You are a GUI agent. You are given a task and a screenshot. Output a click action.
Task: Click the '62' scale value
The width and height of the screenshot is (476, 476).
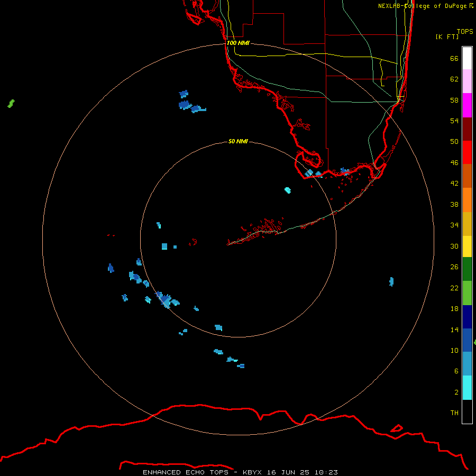click(x=454, y=79)
